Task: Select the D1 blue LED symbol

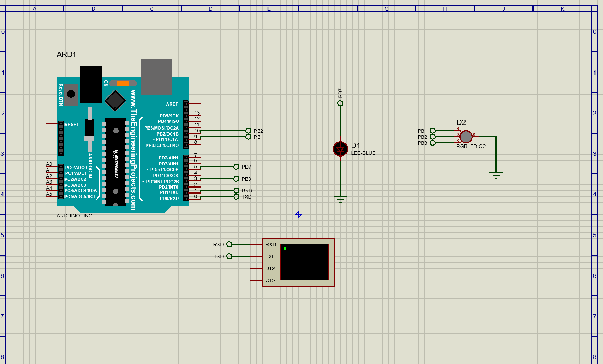Action: [x=340, y=149]
